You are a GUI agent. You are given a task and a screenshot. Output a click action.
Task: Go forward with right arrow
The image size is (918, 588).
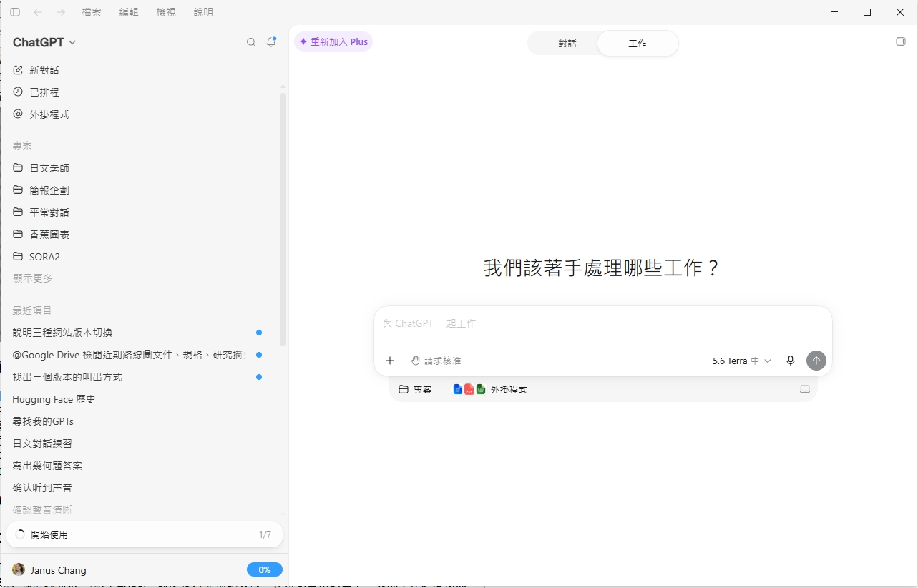(61, 12)
